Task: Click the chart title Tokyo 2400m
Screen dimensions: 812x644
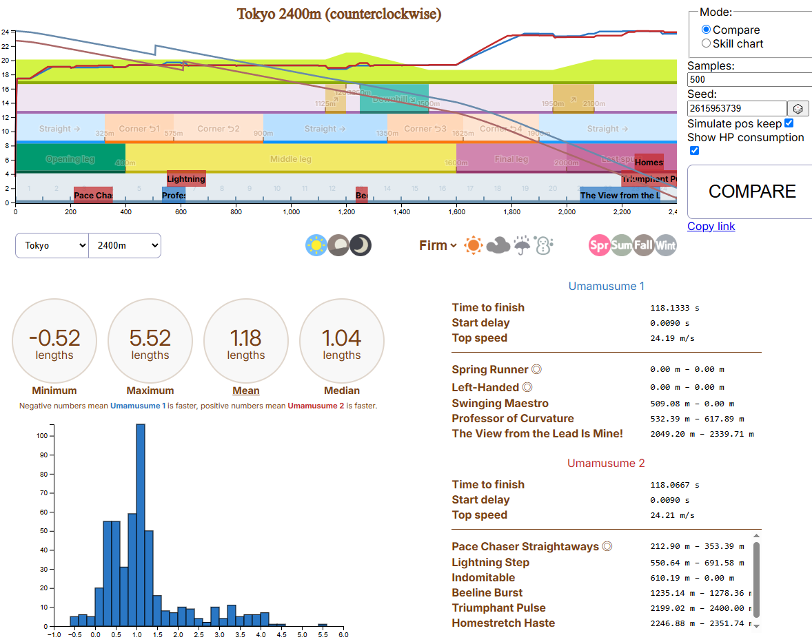Action: tap(339, 14)
